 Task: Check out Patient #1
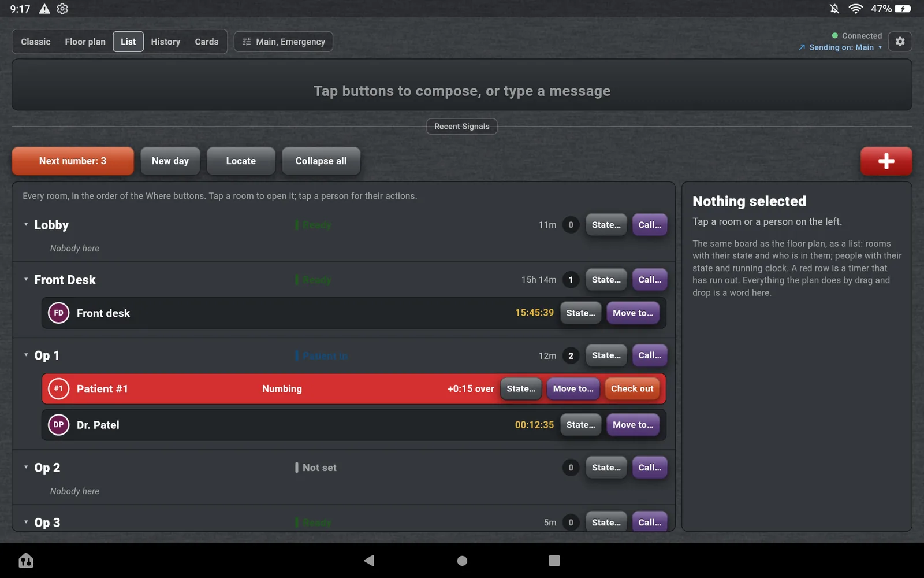pos(632,389)
